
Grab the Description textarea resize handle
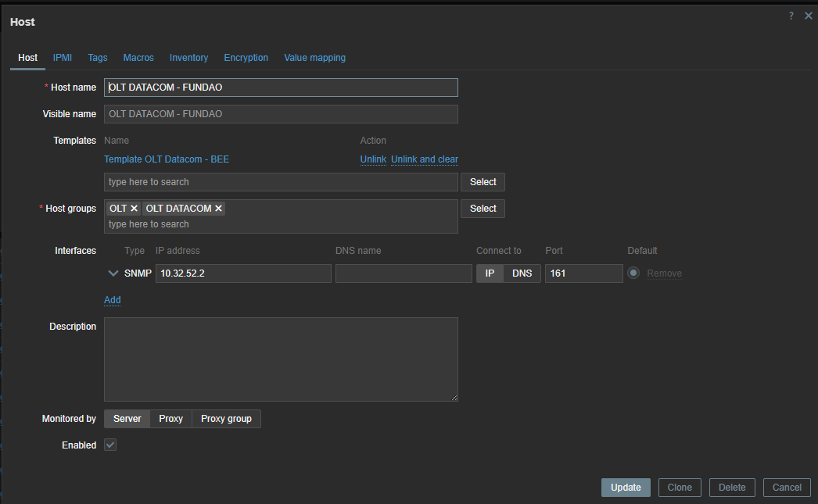[454, 398]
